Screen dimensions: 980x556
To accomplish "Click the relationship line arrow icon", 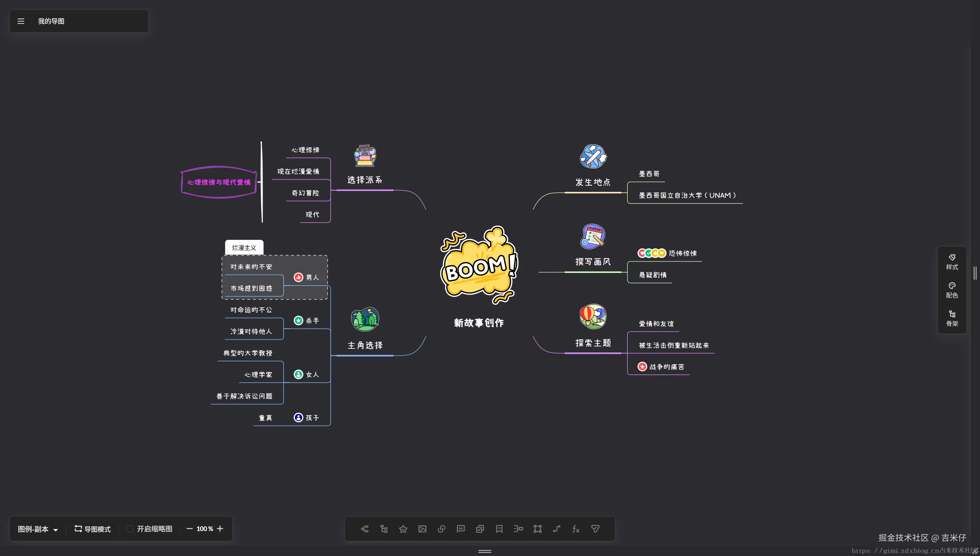I will pos(557,529).
